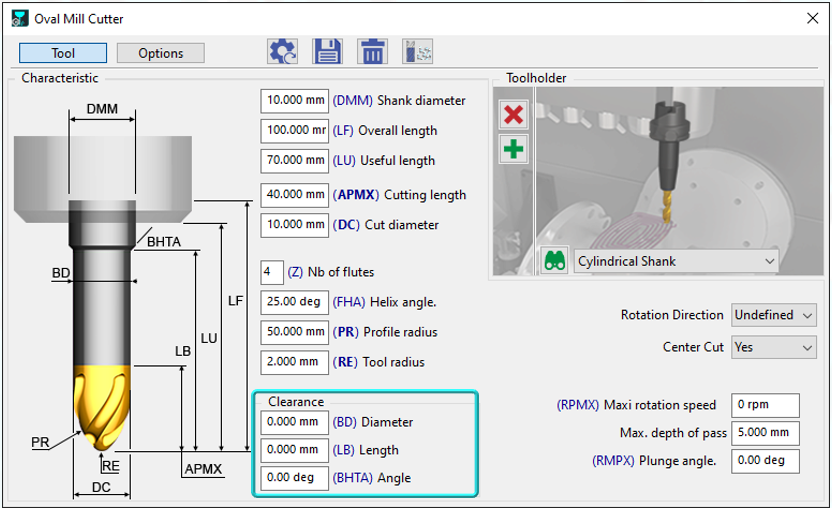Click the Helix angle (FHA) input
832x508 pixels.
click(x=294, y=302)
